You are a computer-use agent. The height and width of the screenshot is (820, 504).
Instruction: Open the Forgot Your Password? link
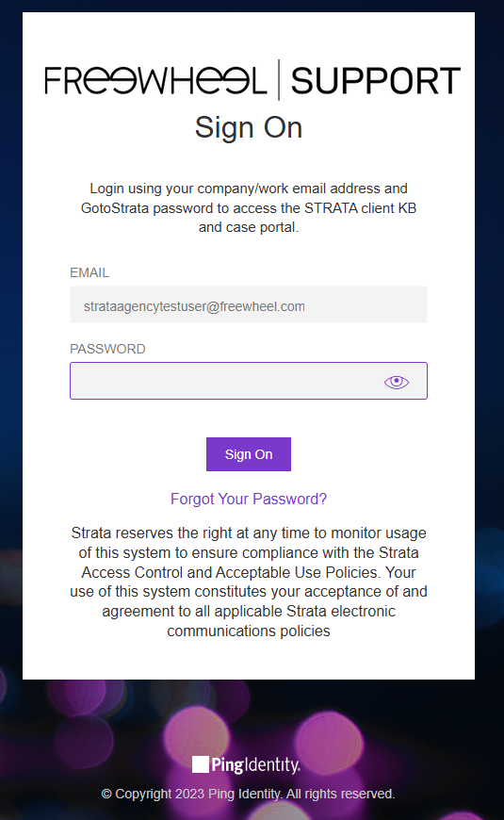click(x=249, y=499)
